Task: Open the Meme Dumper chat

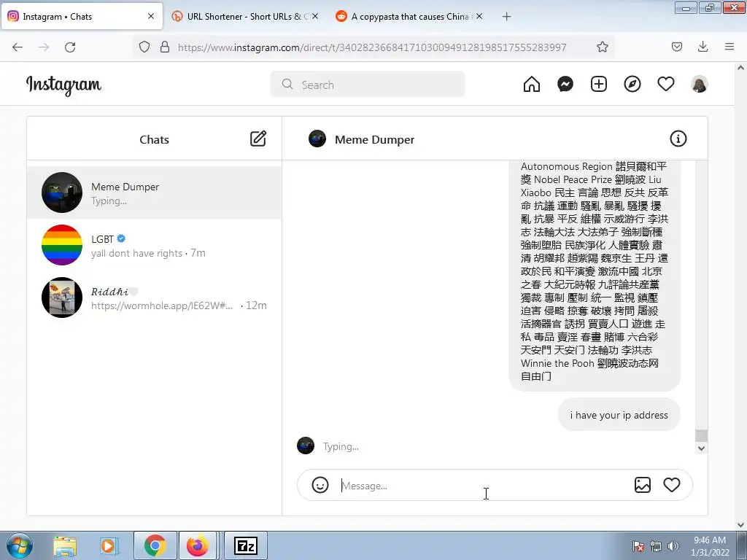Action: coord(154,192)
